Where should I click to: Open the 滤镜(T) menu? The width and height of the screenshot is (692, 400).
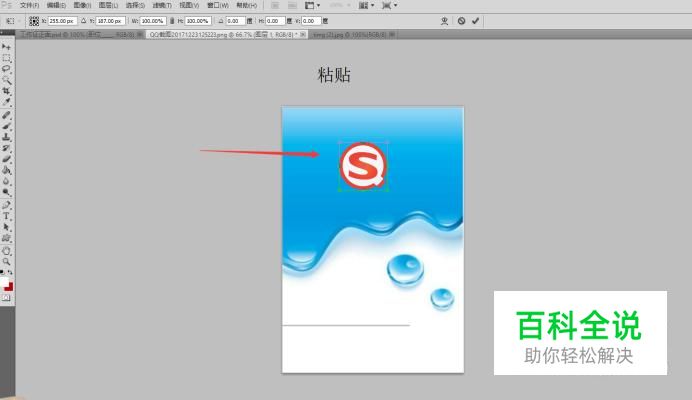(162, 5)
